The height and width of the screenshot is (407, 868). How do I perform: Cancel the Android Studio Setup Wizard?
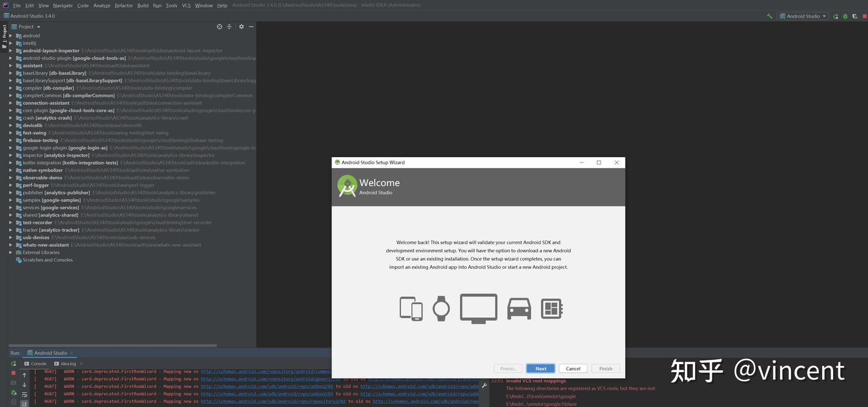point(572,368)
